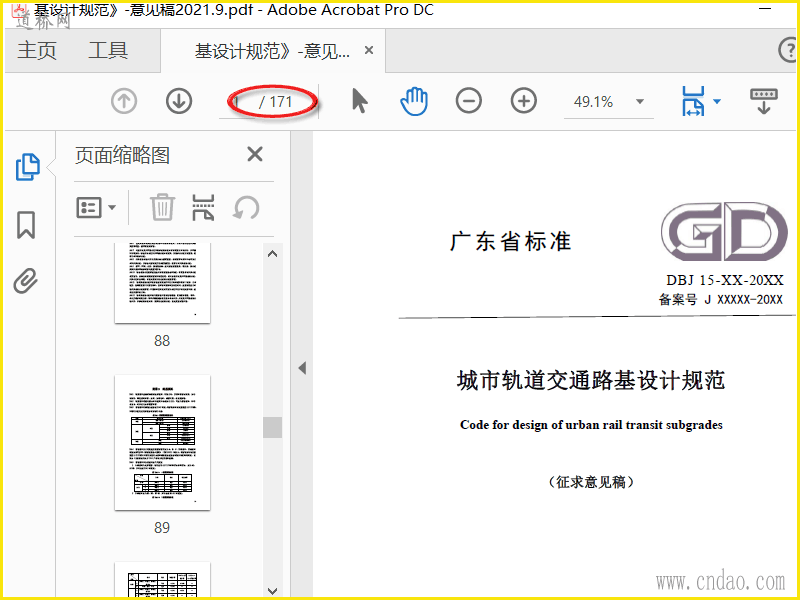Click the GD logo on the page
The height and width of the screenshot is (600, 800).
pos(723,231)
